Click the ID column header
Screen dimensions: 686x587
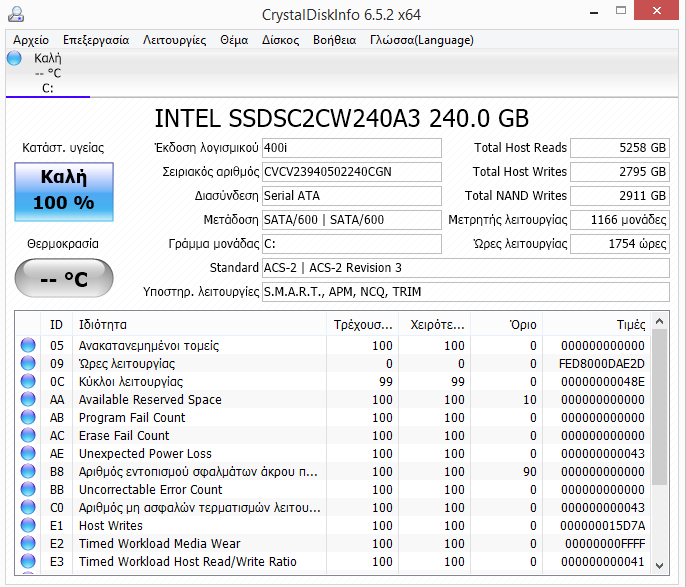coord(56,325)
